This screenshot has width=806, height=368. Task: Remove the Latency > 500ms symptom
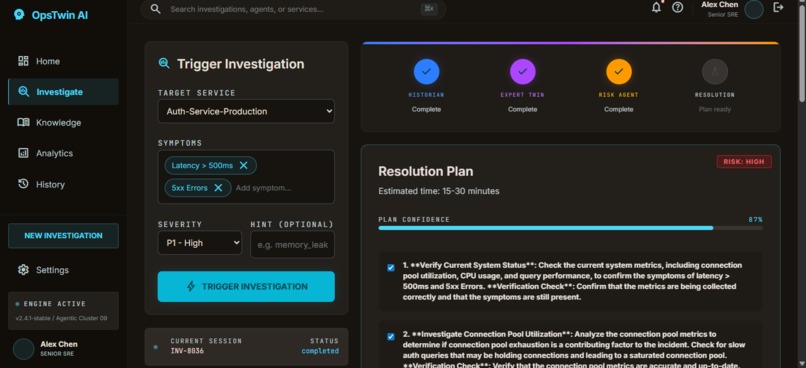244,165
